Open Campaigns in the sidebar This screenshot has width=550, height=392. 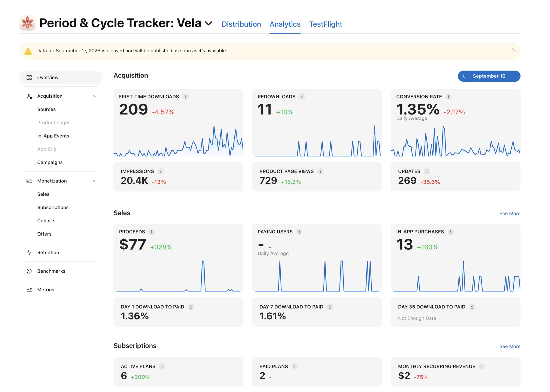pyautogui.click(x=50, y=163)
